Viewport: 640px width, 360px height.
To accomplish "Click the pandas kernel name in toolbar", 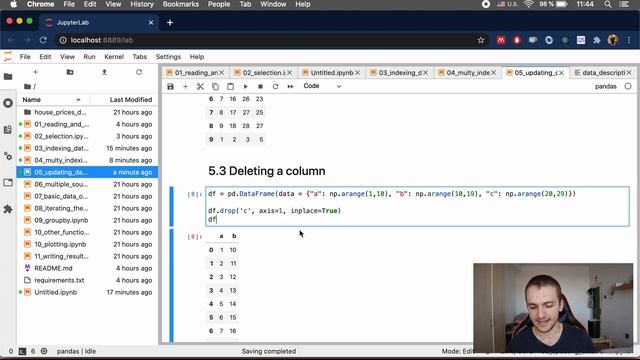I will click(605, 86).
